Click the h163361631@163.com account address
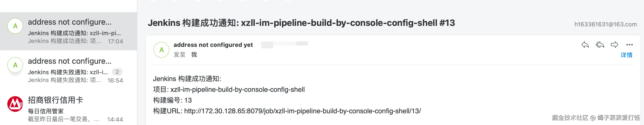This screenshot has height=125, width=644. tap(605, 24)
